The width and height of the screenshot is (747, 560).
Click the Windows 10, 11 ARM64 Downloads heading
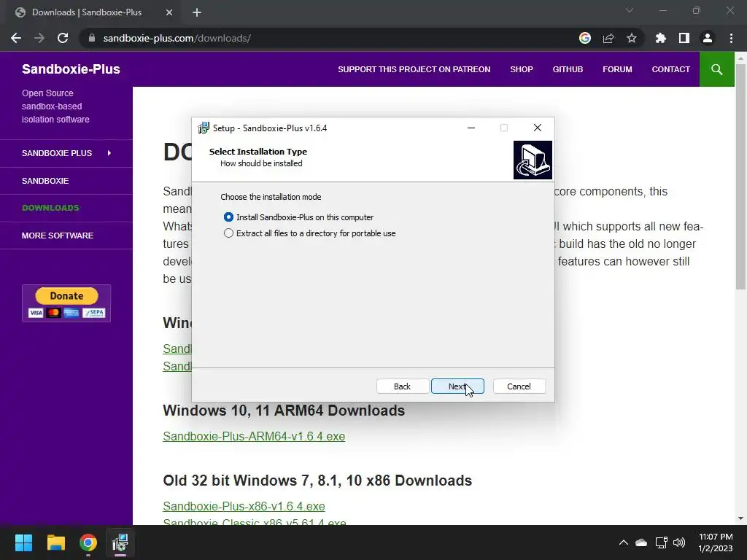(284, 411)
